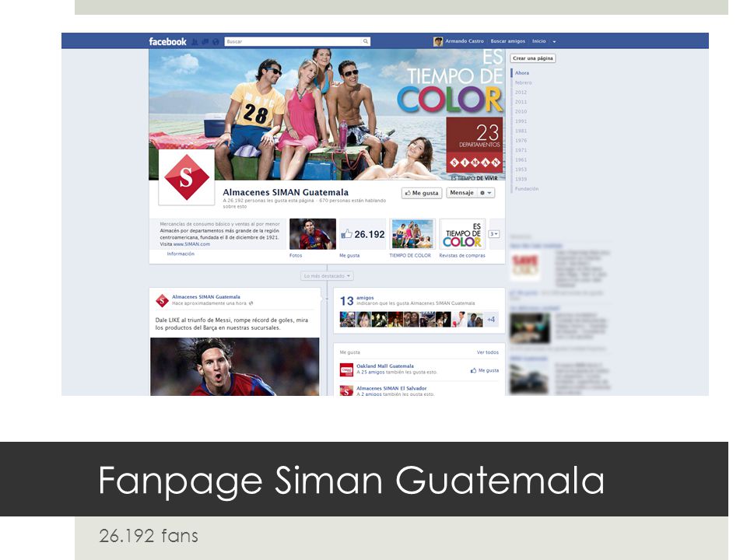Viewport: 747px width, 560px height.
Task: Expand more apps with 3 dropdown
Action: (494, 234)
